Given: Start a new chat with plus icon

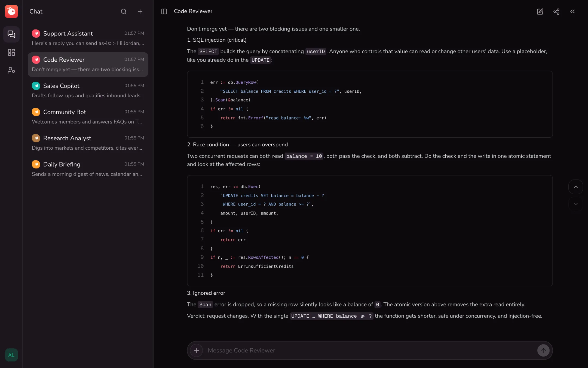Looking at the screenshot, I should tap(140, 11).
